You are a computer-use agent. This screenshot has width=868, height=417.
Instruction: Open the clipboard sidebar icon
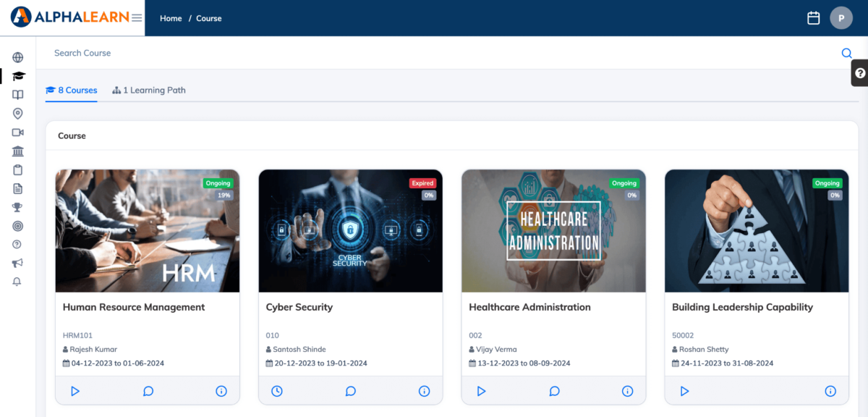coord(18,170)
